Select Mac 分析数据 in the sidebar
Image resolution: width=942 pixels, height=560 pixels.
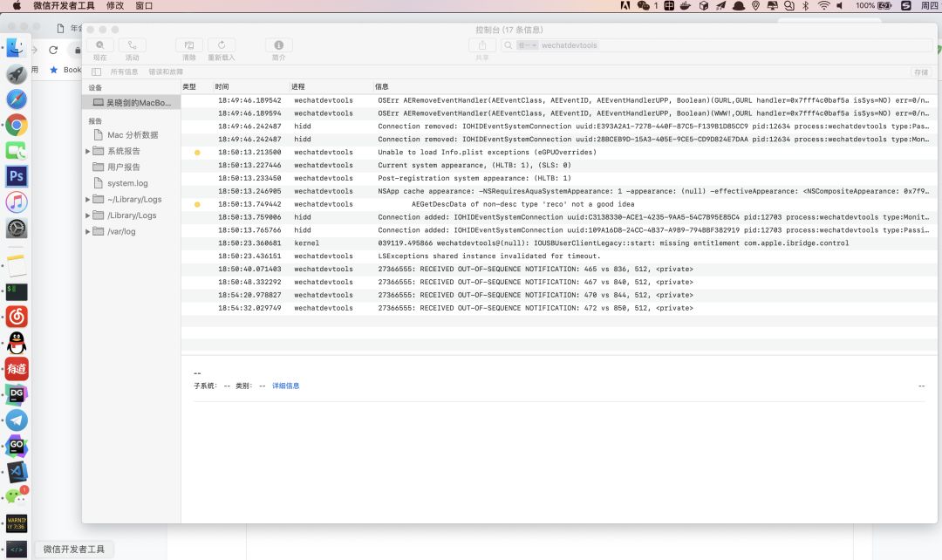click(133, 135)
